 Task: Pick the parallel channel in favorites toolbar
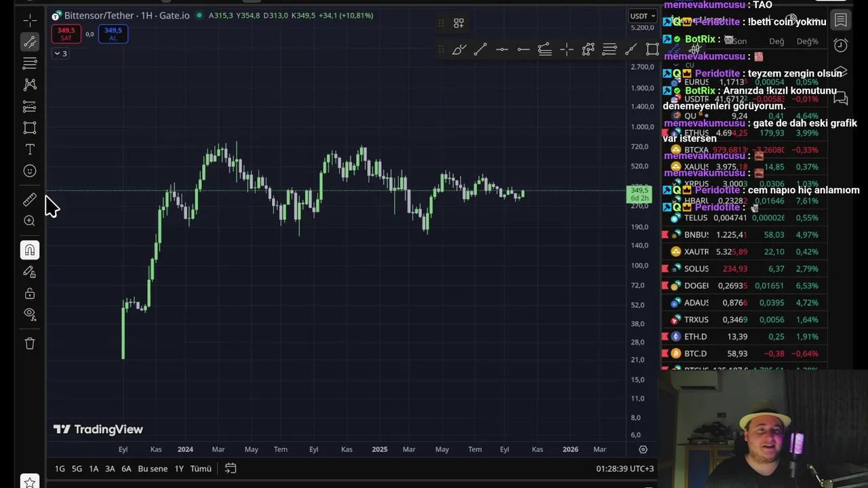(545, 49)
